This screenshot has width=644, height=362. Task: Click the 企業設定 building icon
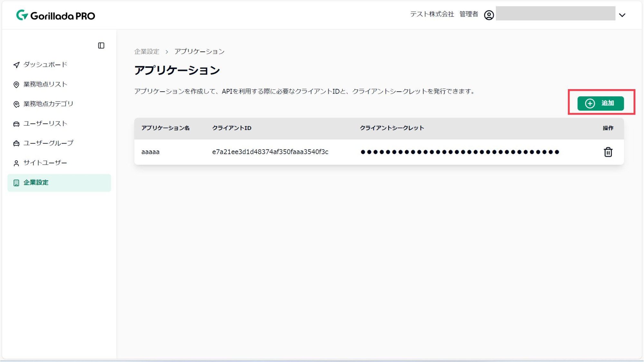click(16, 183)
